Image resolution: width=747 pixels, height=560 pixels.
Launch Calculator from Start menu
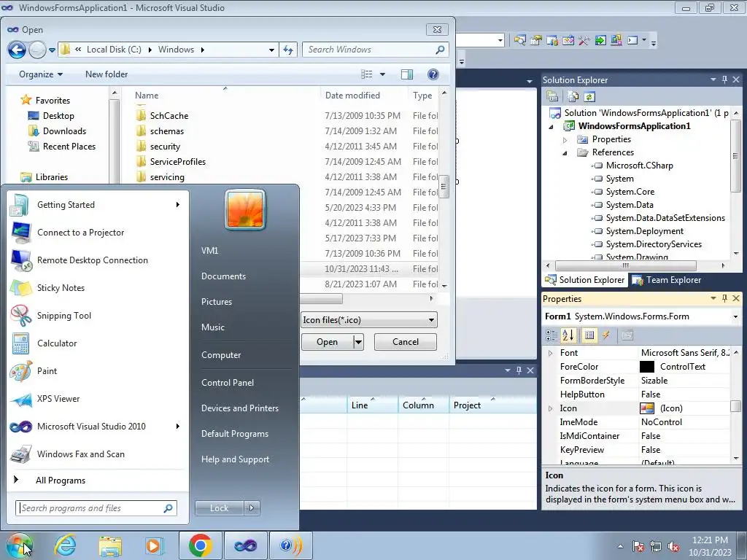96,343
